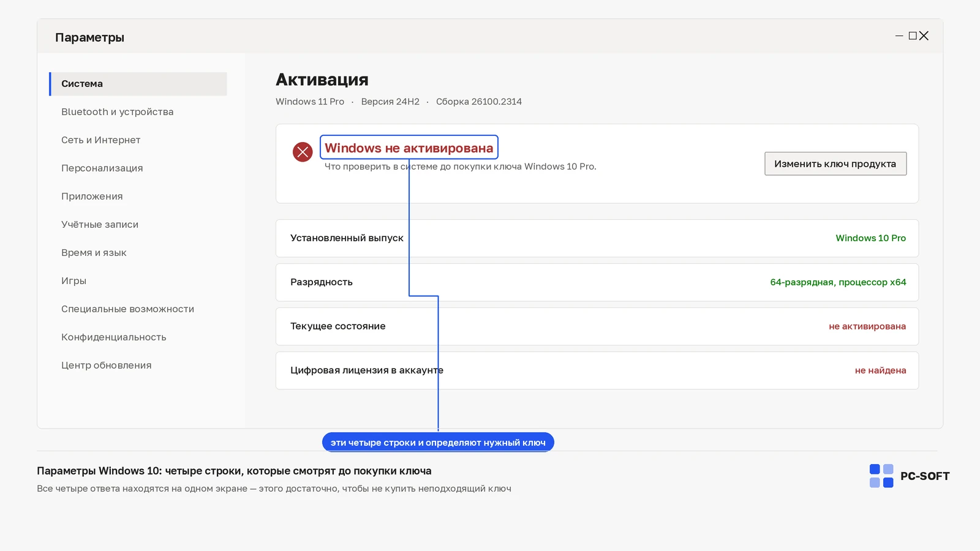Viewport: 980px width, 551px height.
Task: Click the Параметры window title
Action: [x=89, y=37]
